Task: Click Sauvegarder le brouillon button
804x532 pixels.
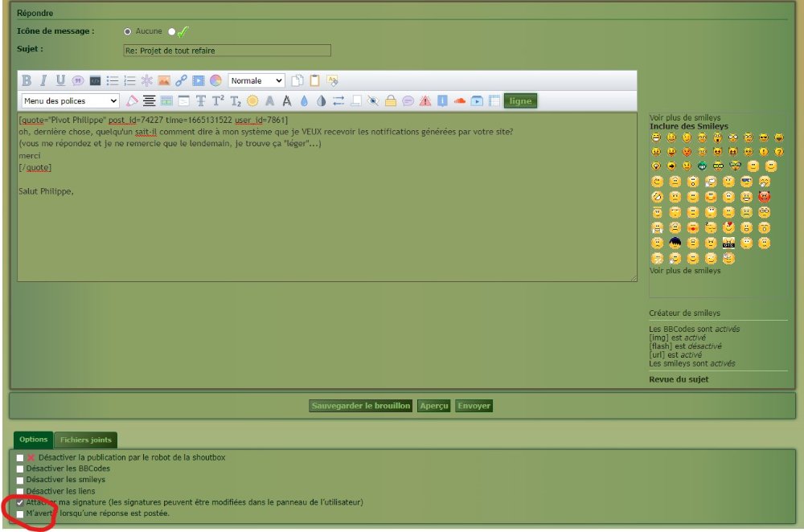Action: click(x=360, y=406)
